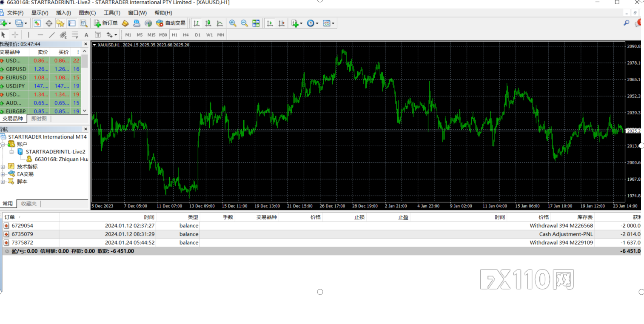Click the 新订单 new order button
The image size is (644, 324).
pyautogui.click(x=106, y=23)
